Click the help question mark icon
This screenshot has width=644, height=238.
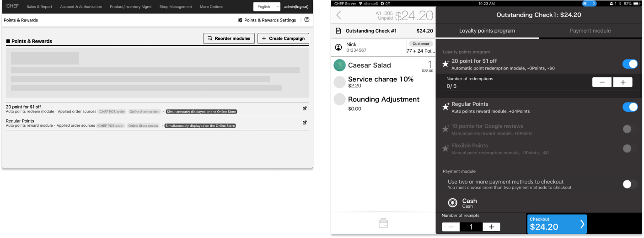pos(306,20)
